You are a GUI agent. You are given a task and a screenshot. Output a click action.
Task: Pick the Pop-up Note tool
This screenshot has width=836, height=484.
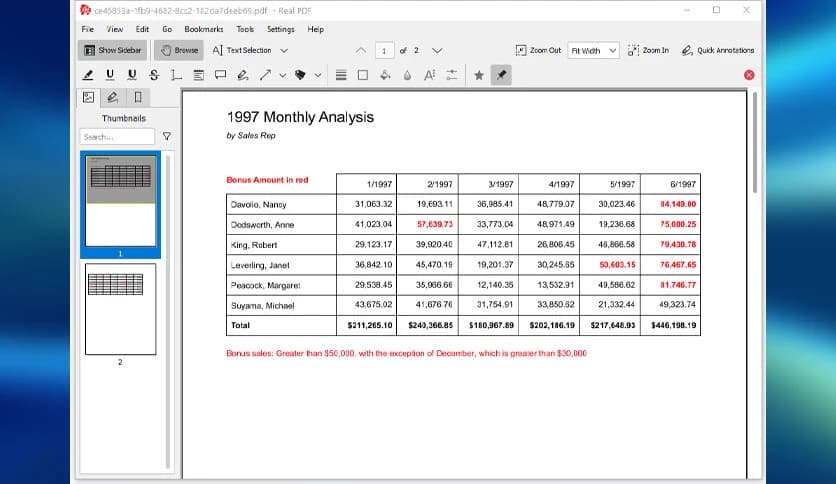pyautogui.click(x=219, y=75)
